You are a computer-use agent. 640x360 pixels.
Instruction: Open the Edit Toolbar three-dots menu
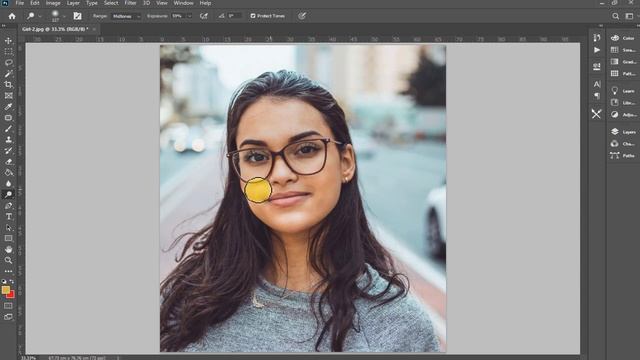click(x=8, y=271)
